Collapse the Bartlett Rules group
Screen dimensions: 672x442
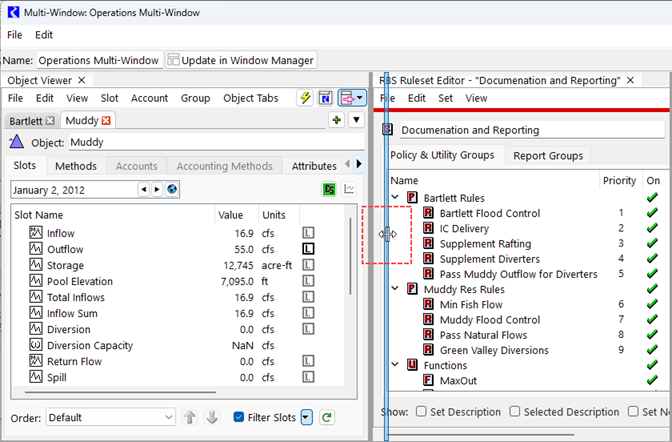pyautogui.click(x=396, y=198)
